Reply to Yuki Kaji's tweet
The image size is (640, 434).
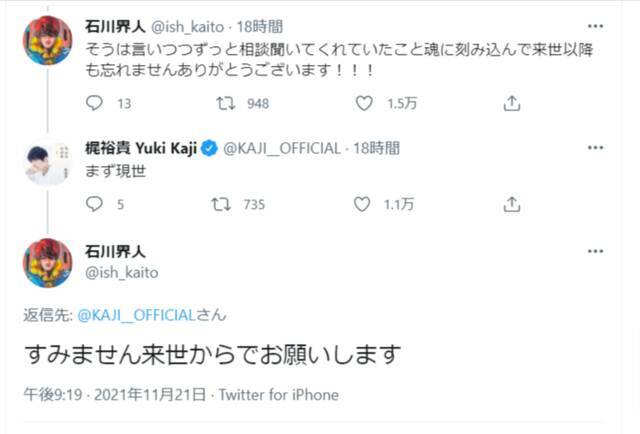95,204
